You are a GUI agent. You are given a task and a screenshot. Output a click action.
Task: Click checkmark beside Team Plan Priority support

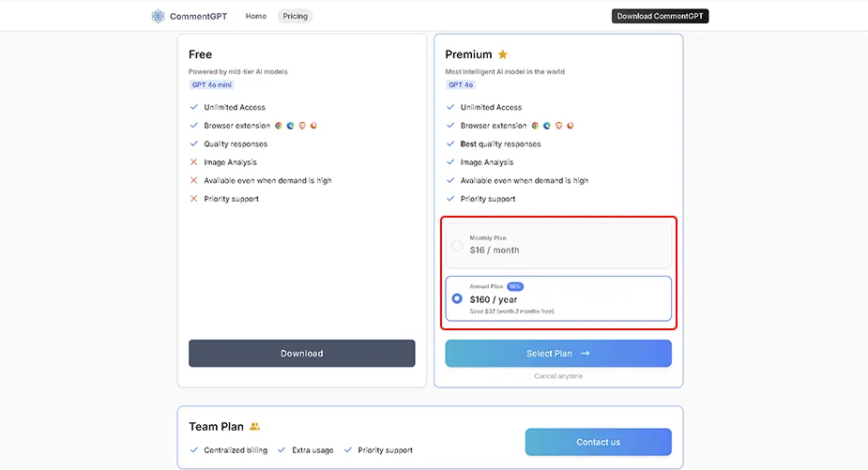[347, 450]
